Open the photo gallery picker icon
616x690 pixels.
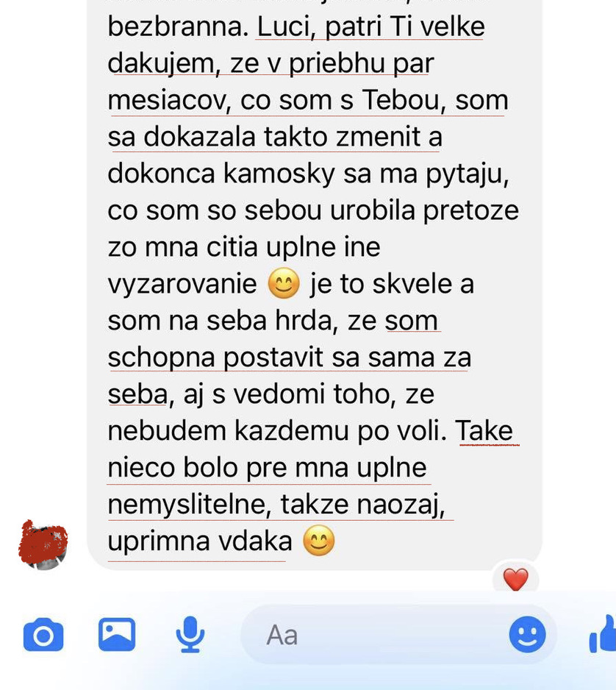[x=117, y=635]
